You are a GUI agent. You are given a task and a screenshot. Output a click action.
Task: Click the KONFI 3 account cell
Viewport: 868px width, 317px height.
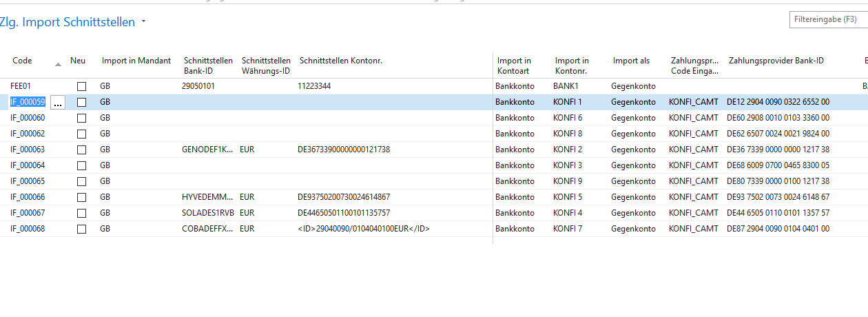(568, 165)
